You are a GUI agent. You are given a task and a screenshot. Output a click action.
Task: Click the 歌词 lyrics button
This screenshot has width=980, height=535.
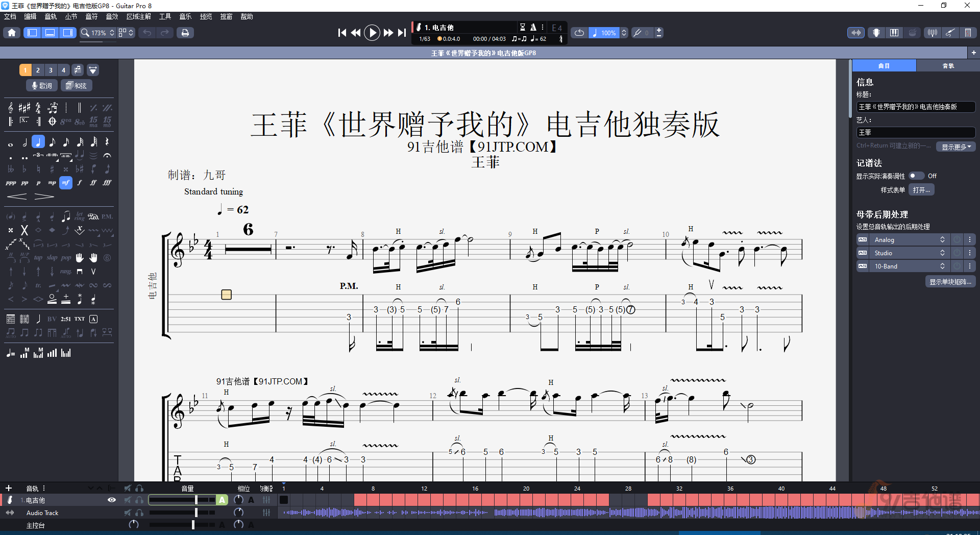click(42, 86)
